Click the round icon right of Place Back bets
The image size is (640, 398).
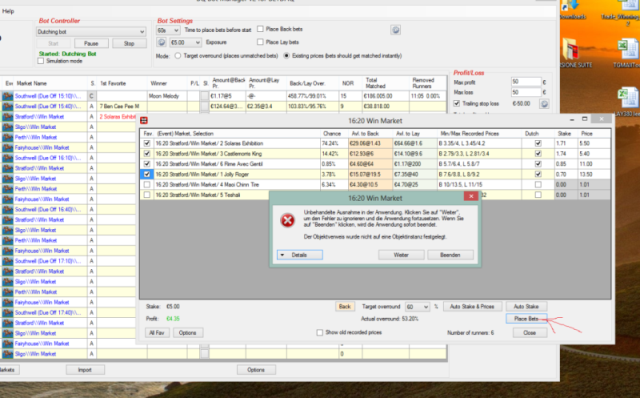395,30
